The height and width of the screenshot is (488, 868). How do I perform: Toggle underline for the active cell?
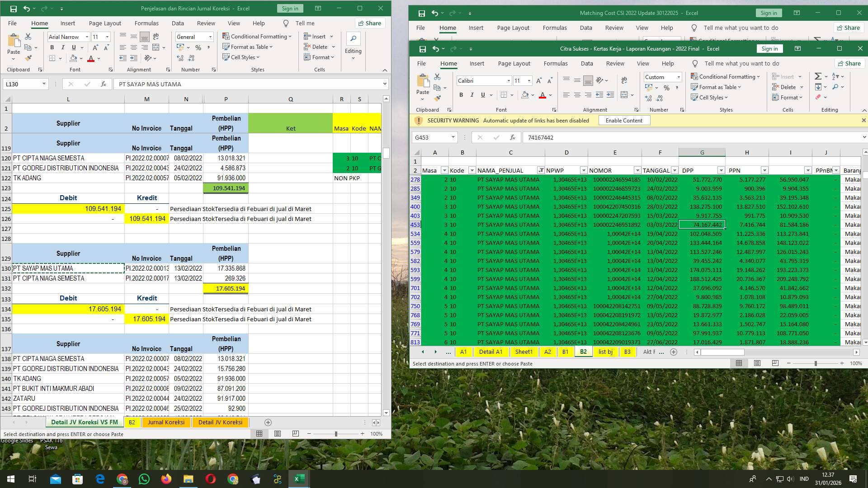(482, 95)
